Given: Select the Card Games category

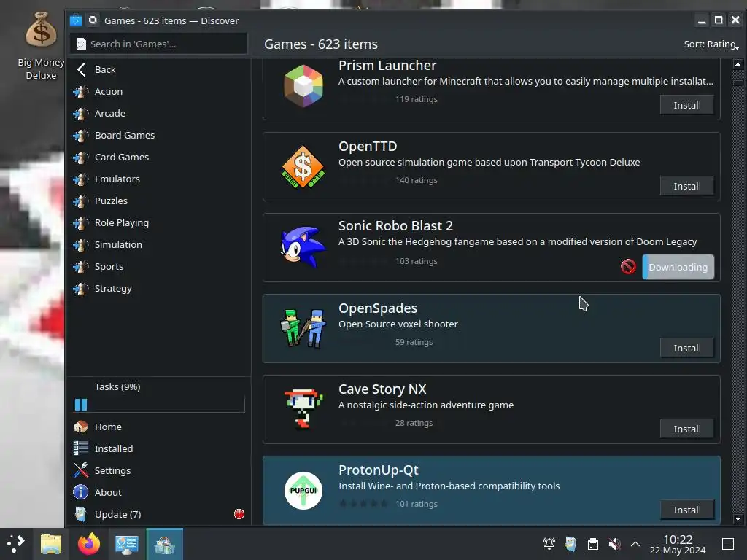Looking at the screenshot, I should point(158,157).
